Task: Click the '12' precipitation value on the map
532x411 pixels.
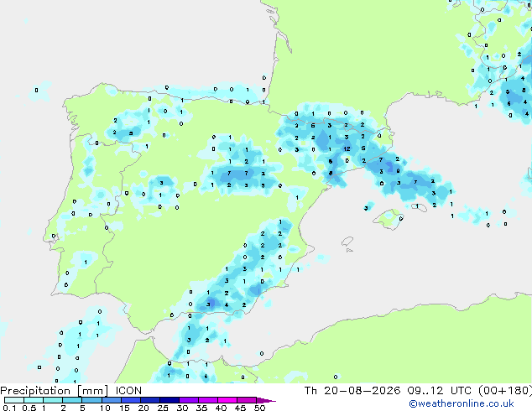Action: pyautogui.click(x=347, y=148)
